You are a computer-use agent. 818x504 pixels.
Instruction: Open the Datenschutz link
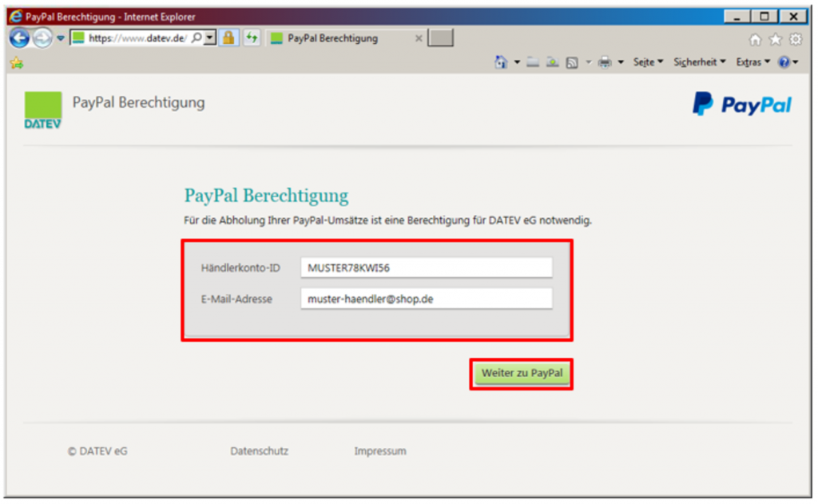click(259, 451)
